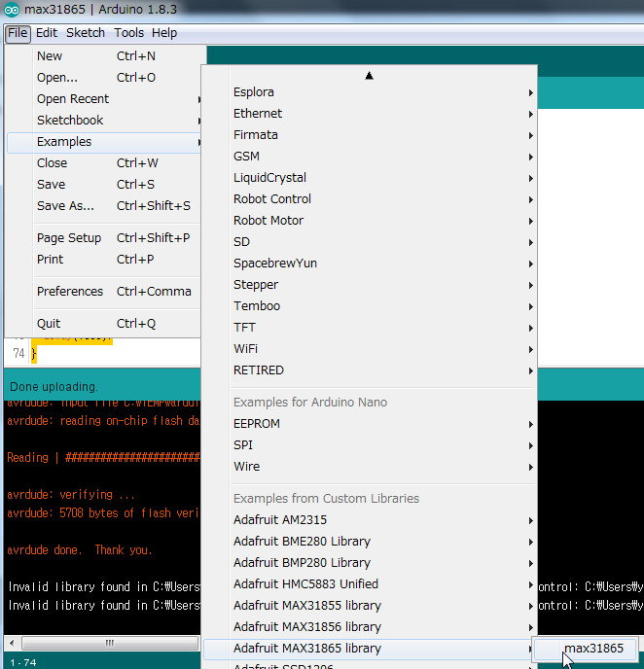Open the Wire examples submenu
644x669 pixels.
(370, 467)
